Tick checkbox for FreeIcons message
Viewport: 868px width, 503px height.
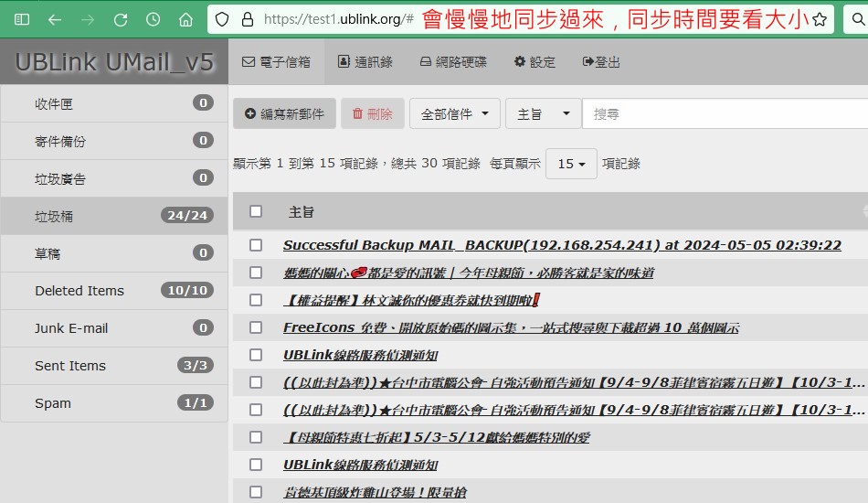click(256, 327)
